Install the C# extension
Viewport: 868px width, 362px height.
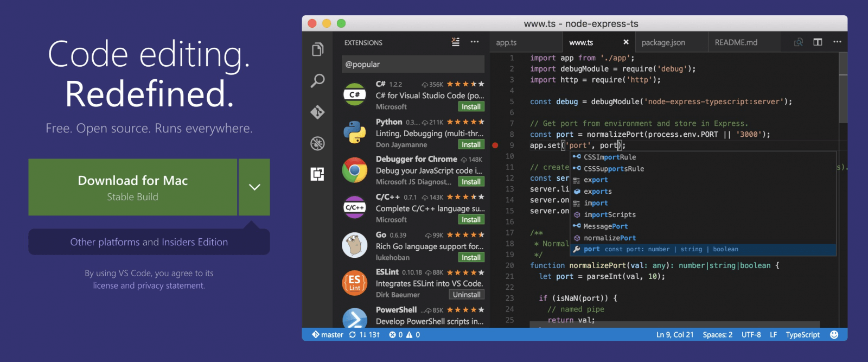(x=471, y=107)
